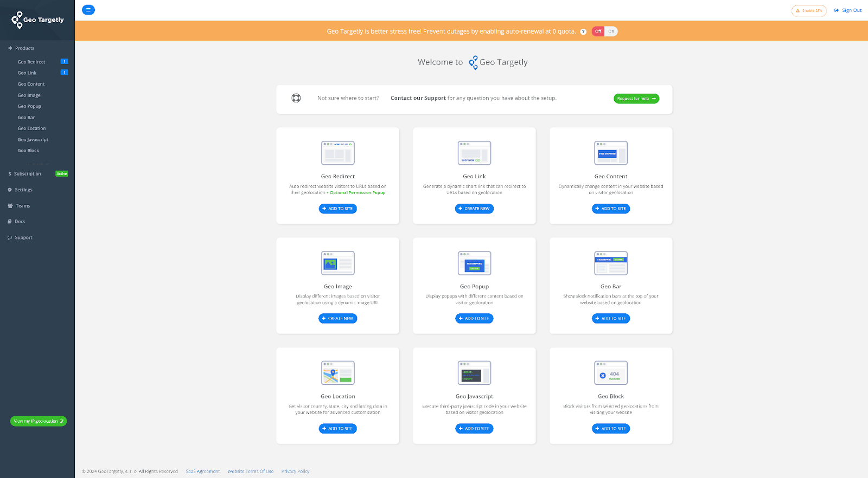Open Privacy Policy footer link
The image size is (868, 478).
pos(296,471)
